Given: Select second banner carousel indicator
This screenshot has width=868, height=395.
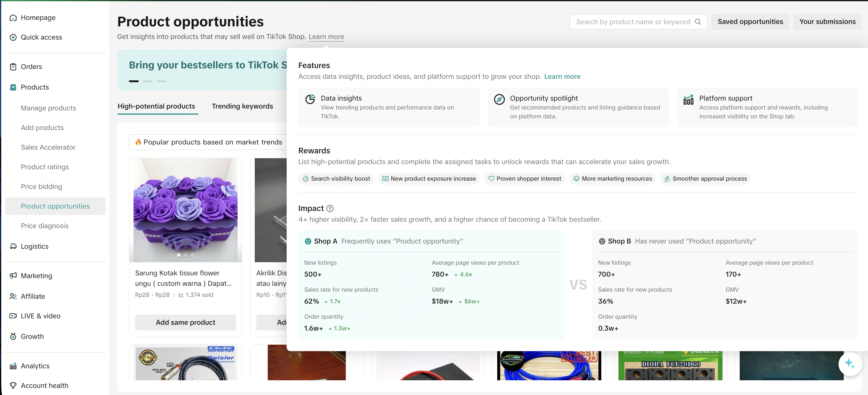Looking at the screenshot, I should 148,81.
